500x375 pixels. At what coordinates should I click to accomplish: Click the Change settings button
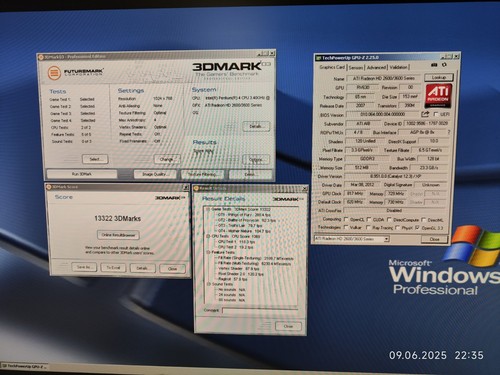pos(167,159)
